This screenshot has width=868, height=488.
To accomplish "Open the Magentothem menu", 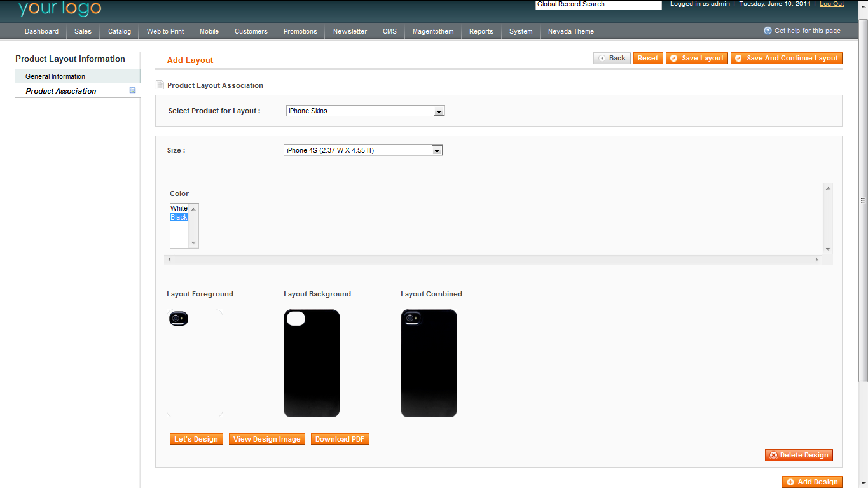I will 433,31.
